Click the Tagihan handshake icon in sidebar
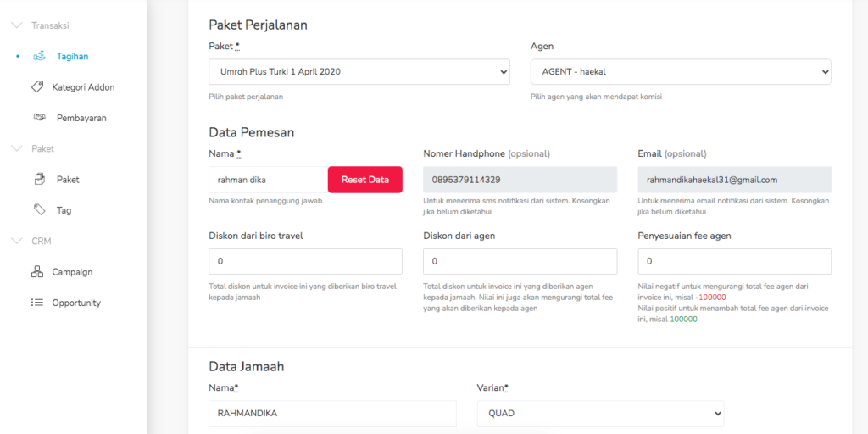 39,57
